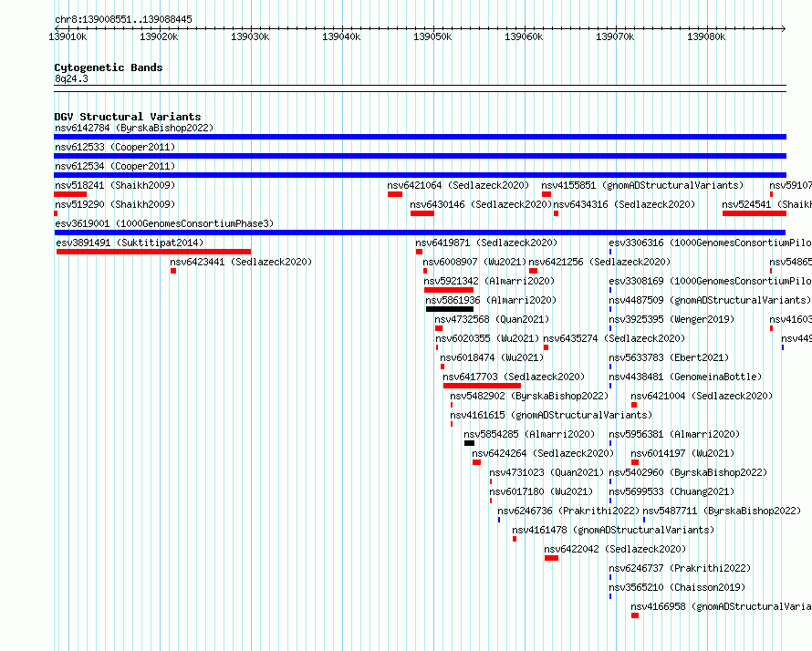Click the nsv6142784 (ByrskaBishop2022) label

tap(134, 128)
